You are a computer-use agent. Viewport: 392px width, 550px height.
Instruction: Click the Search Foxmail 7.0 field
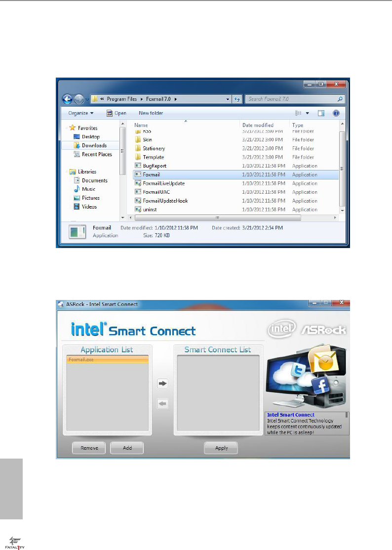coord(295,99)
